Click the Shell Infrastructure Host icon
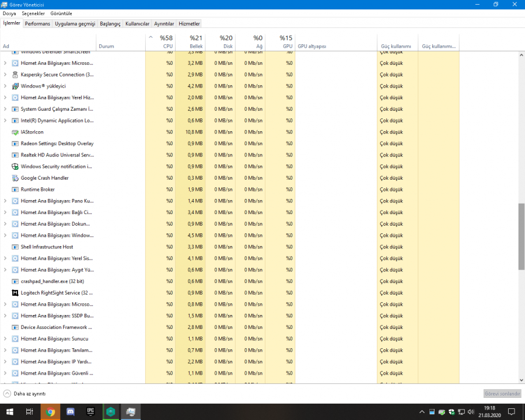The width and height of the screenshot is (525, 420). [x=15, y=247]
